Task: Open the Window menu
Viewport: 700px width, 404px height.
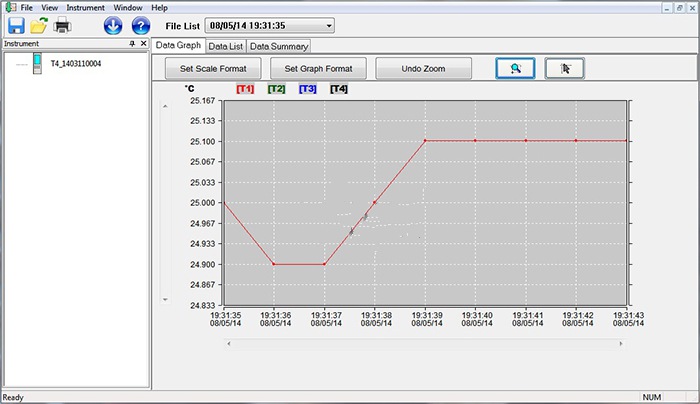Action: pyautogui.click(x=128, y=8)
